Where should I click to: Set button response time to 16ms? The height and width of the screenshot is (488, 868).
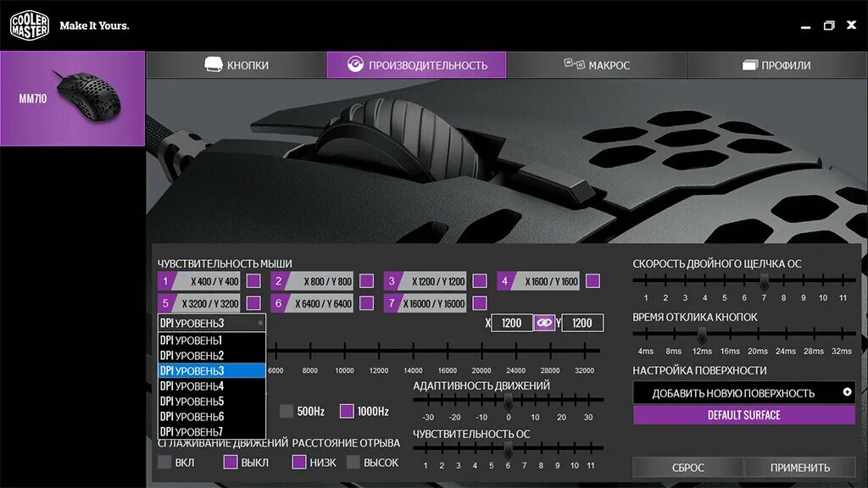(x=730, y=334)
